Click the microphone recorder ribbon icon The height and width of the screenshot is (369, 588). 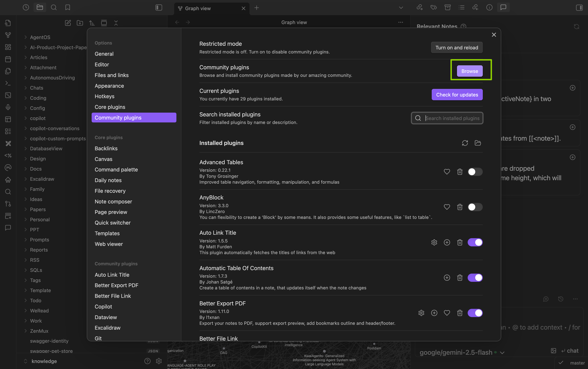click(8, 107)
